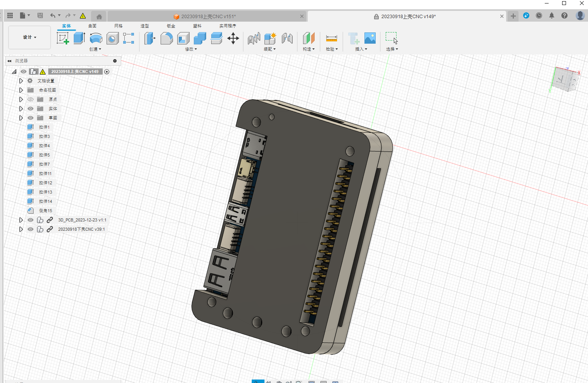This screenshot has width=588, height=383.
Task: Click the Insert Fastener bolt icon
Action: 354,38
